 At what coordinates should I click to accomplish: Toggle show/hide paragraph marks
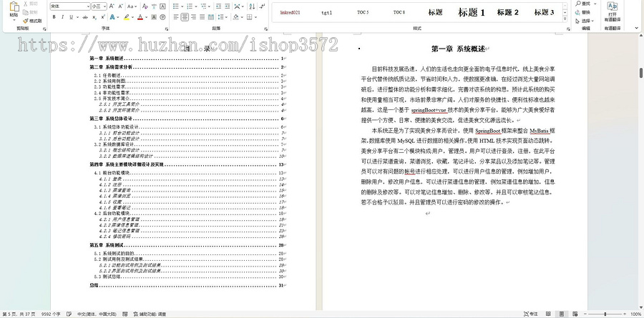pyautogui.click(x=262, y=6)
